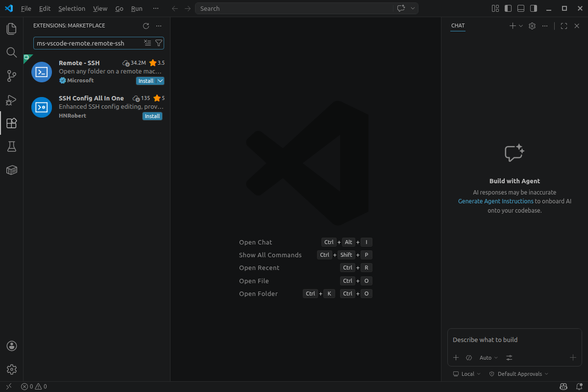The image size is (588, 392).
Task: Open the Accounts icon in activity bar
Action: tap(12, 346)
